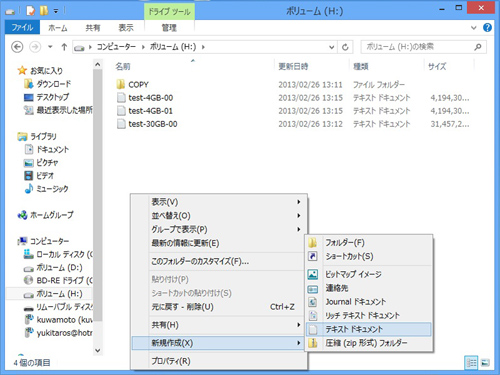500x375 pixels.
Task: Open the 並べ替え(O) submenu
Action: (x=219, y=216)
